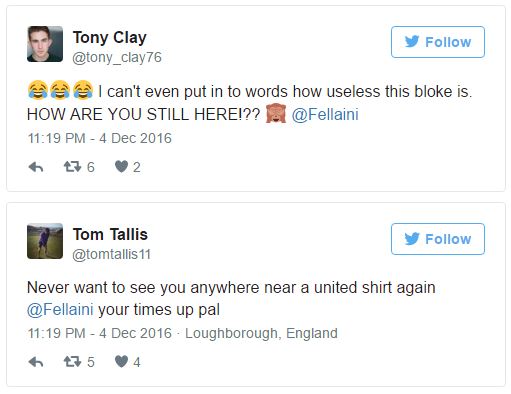Open @Fellaini mention in Tom Tallis's tweet
This screenshot has width=511, height=394.
(60, 310)
